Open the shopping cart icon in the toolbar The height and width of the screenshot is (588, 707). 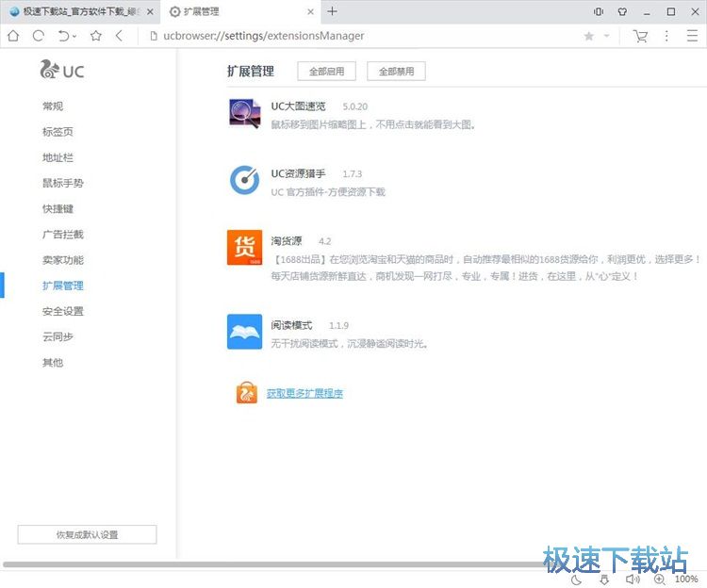click(640, 36)
